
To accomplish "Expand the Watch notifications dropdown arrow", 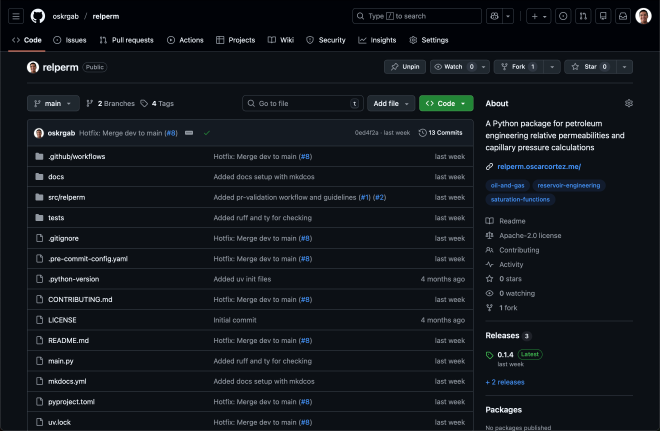I will pyautogui.click(x=484, y=67).
